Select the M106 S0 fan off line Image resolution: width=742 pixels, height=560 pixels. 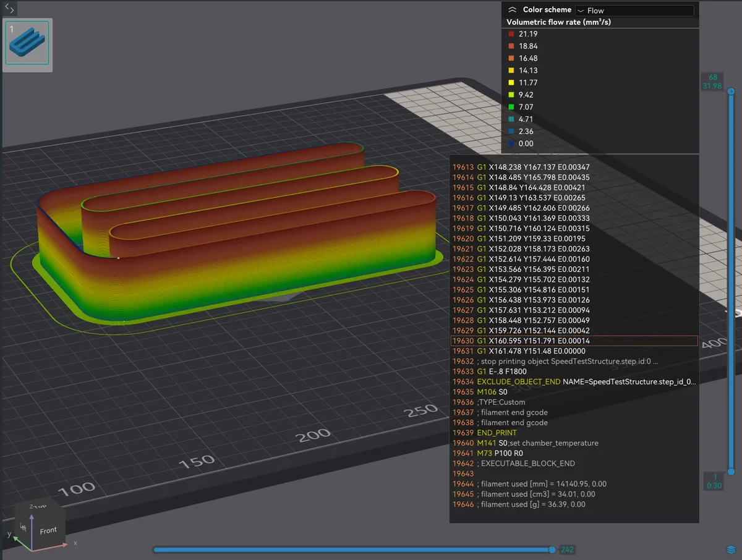click(574, 392)
